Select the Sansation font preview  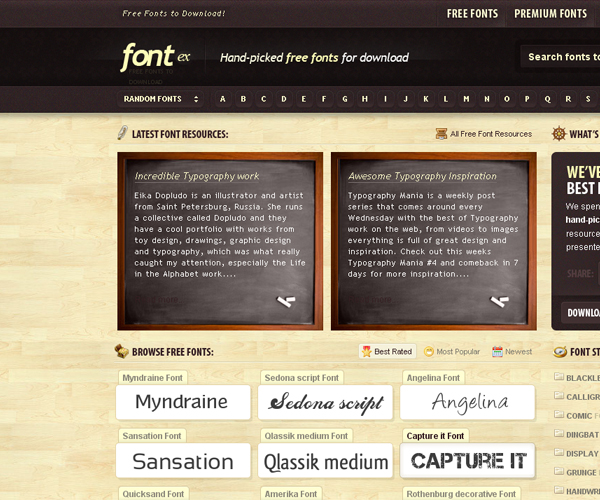pos(183,461)
